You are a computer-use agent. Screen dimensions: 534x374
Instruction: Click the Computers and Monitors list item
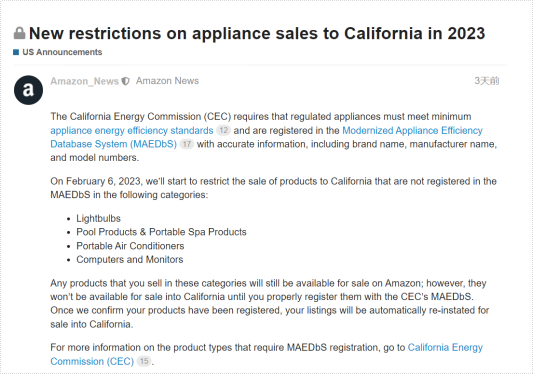click(130, 260)
